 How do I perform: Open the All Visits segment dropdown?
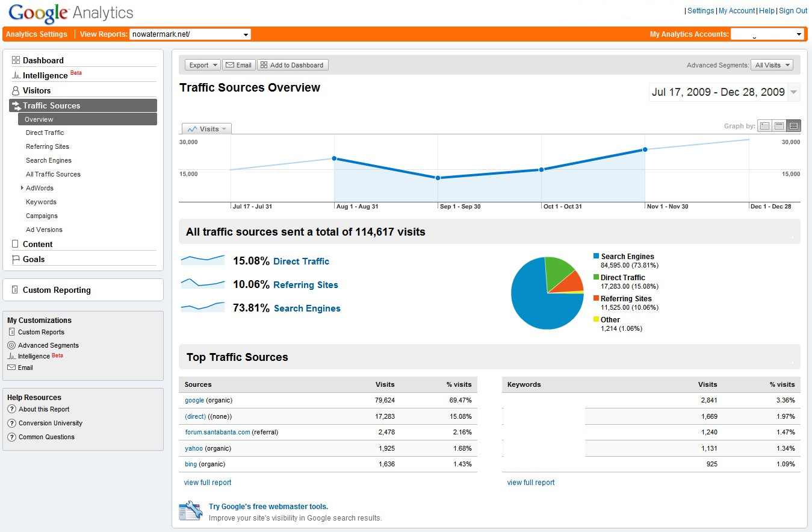point(772,65)
